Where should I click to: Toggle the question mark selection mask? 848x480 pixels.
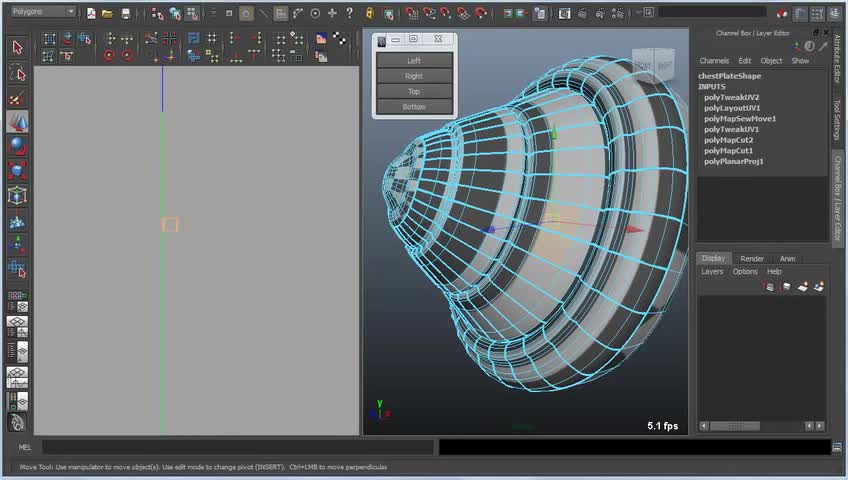pos(349,12)
